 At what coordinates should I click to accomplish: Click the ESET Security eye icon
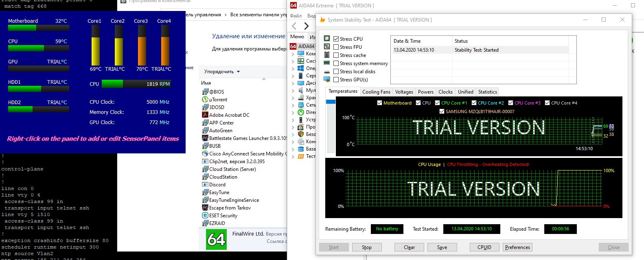(x=205, y=215)
